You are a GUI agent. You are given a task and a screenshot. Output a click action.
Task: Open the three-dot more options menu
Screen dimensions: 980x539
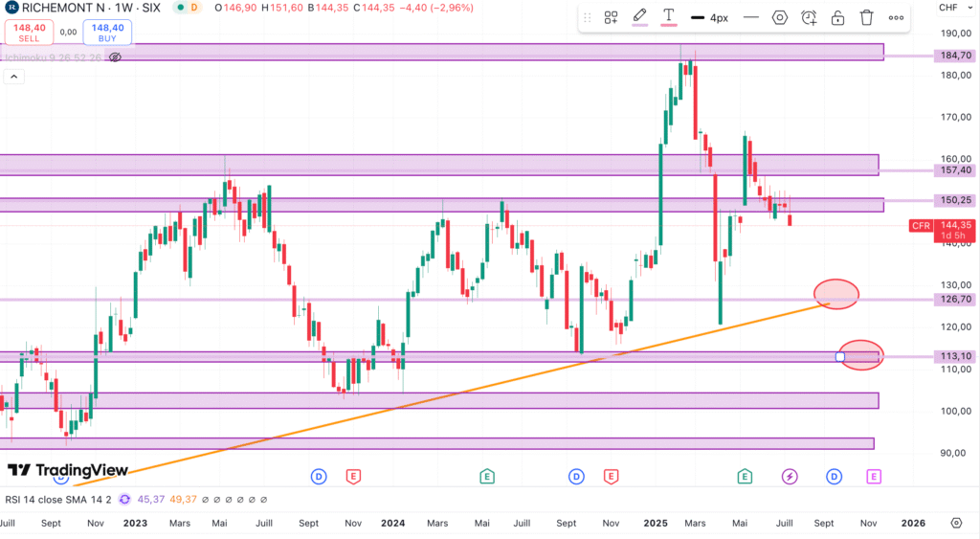click(896, 17)
